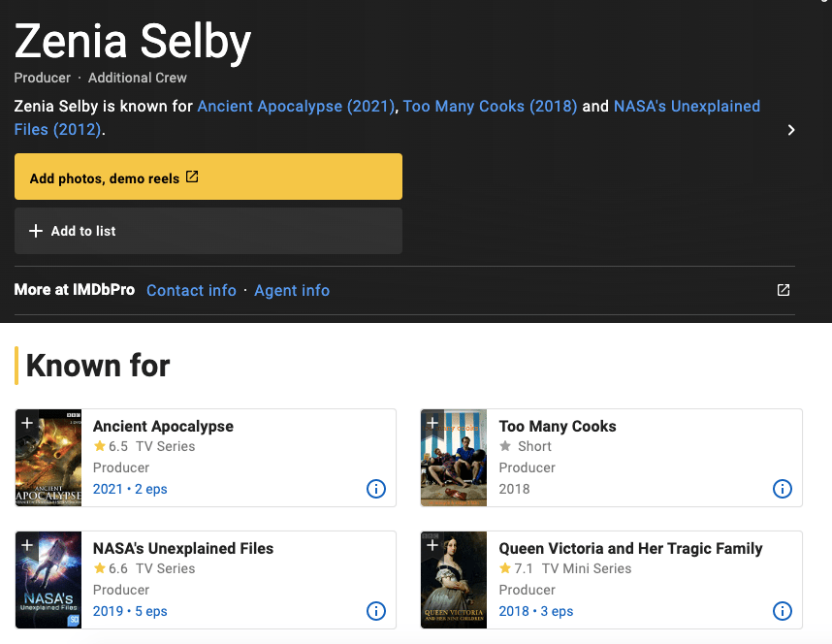Expand Ancient Apocalypse 2021 episodes list
832x644 pixels.
click(130, 489)
